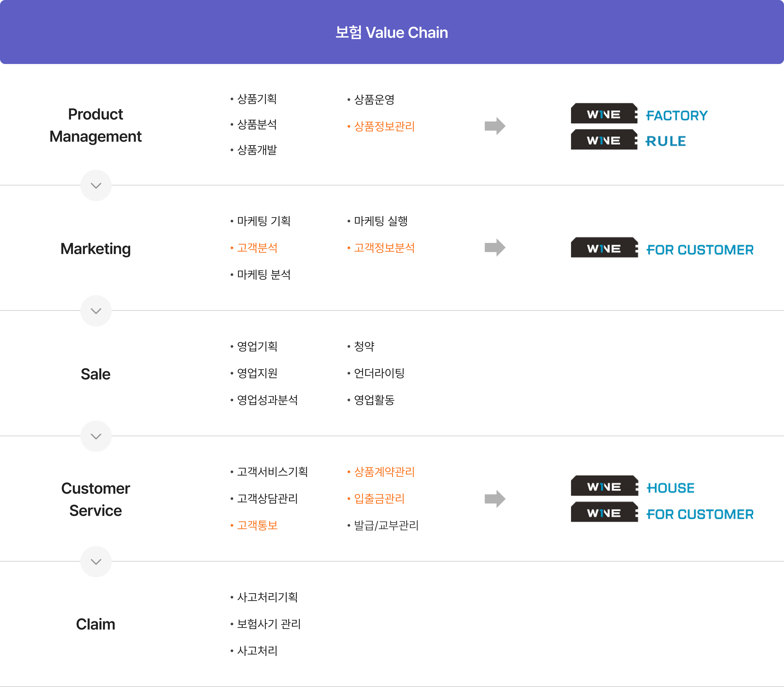784x687 pixels.
Task: Click chevron circle below Customer Service
Action: click(x=96, y=562)
